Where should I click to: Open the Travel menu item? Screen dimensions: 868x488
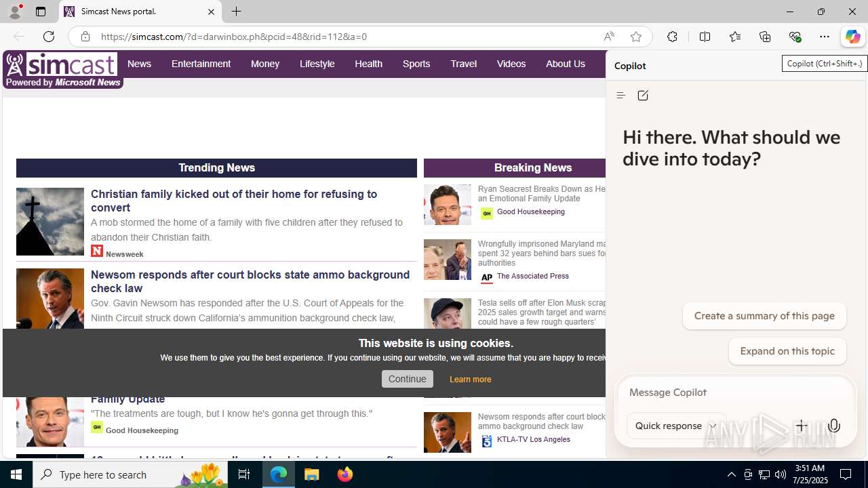coord(464,64)
